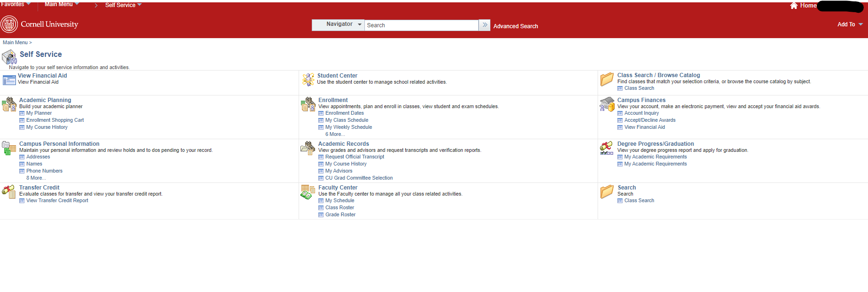
Task: Expand 8 More under Campus Personal Information
Action: pyautogui.click(x=36, y=178)
